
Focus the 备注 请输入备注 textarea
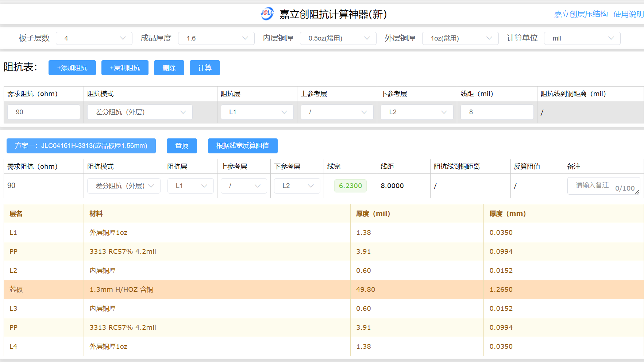click(604, 186)
